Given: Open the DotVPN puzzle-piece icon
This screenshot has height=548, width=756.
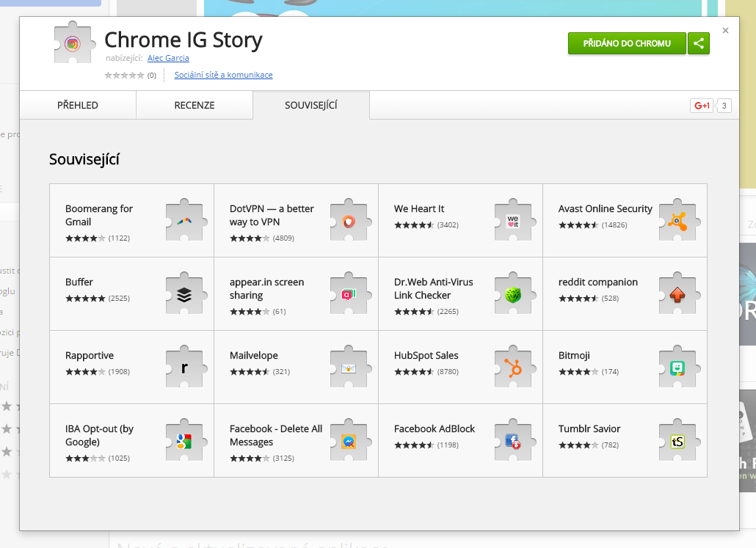Looking at the screenshot, I should [x=351, y=220].
